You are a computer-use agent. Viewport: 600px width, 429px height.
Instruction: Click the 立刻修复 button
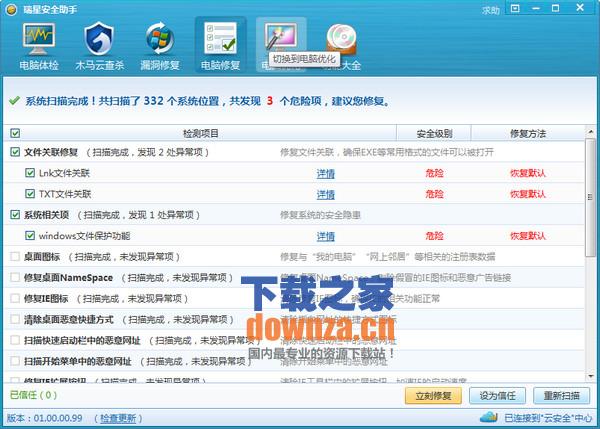pyautogui.click(x=433, y=396)
